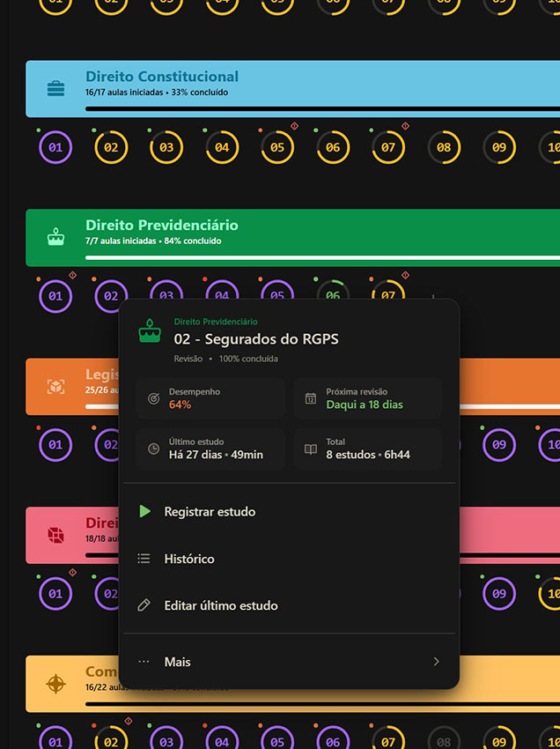This screenshot has width=560, height=749.
Task: Open lesson 08 circle of Direito Constitucional
Action: point(444,147)
